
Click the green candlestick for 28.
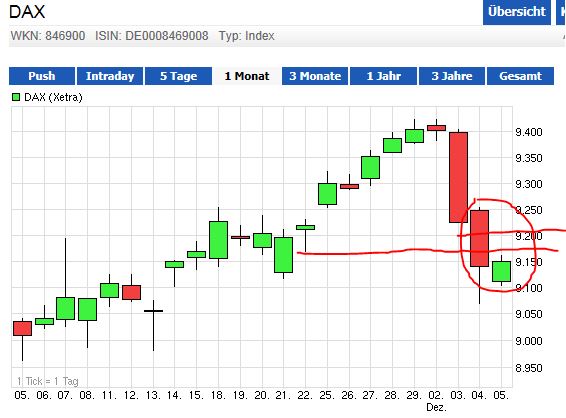pos(392,145)
